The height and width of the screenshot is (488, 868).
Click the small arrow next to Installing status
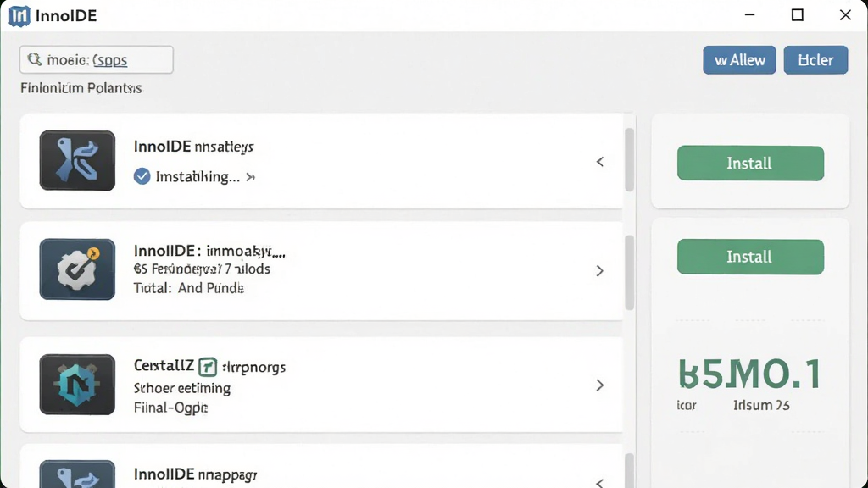click(250, 177)
